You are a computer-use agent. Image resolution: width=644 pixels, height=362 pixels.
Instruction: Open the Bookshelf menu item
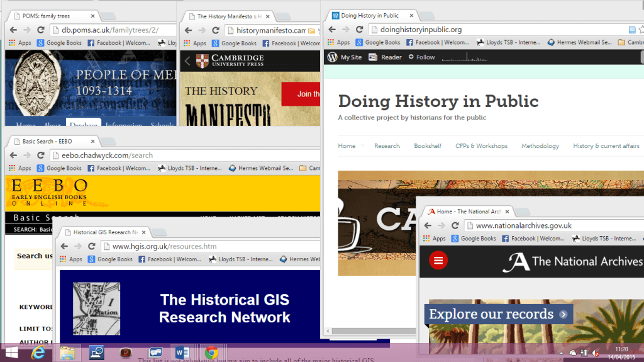point(428,146)
